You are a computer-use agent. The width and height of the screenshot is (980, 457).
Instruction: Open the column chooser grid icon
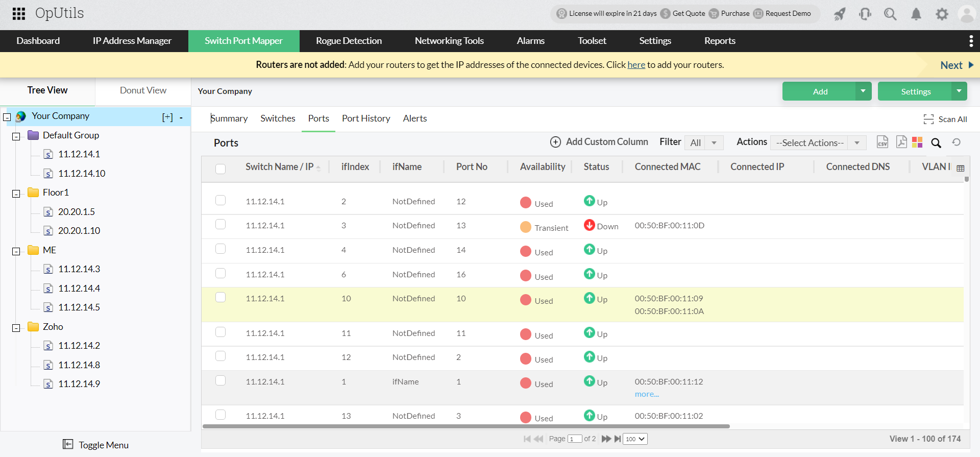pyautogui.click(x=960, y=169)
